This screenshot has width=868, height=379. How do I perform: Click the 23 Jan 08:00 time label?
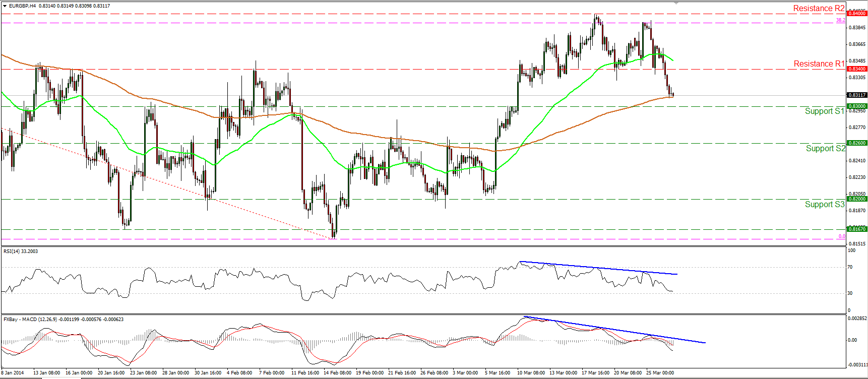pyautogui.click(x=144, y=373)
